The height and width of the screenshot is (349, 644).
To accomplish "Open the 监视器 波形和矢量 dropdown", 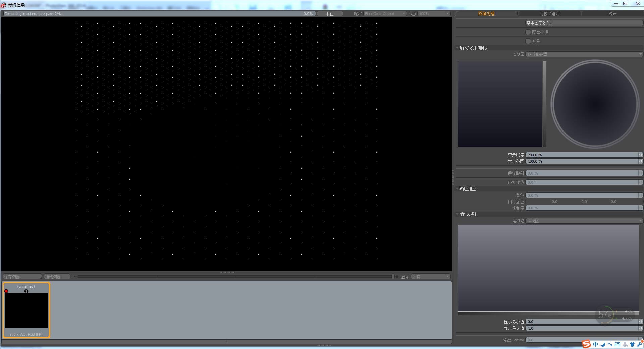I will coord(584,54).
